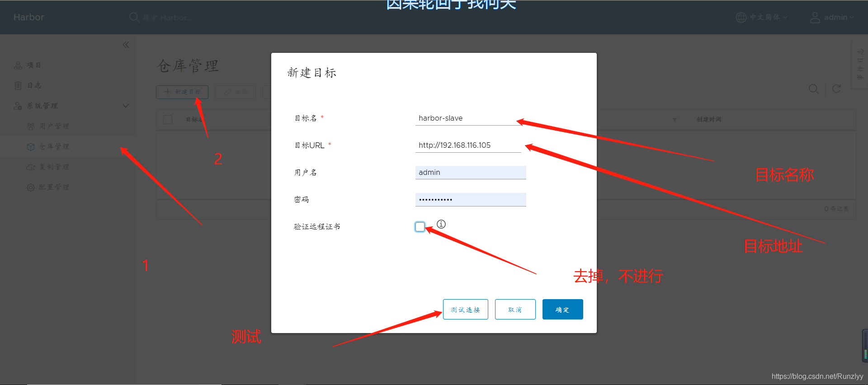Screen dimensions: 868x385
Task: Select 用户管理 in the sidebar
Action: coord(54,126)
